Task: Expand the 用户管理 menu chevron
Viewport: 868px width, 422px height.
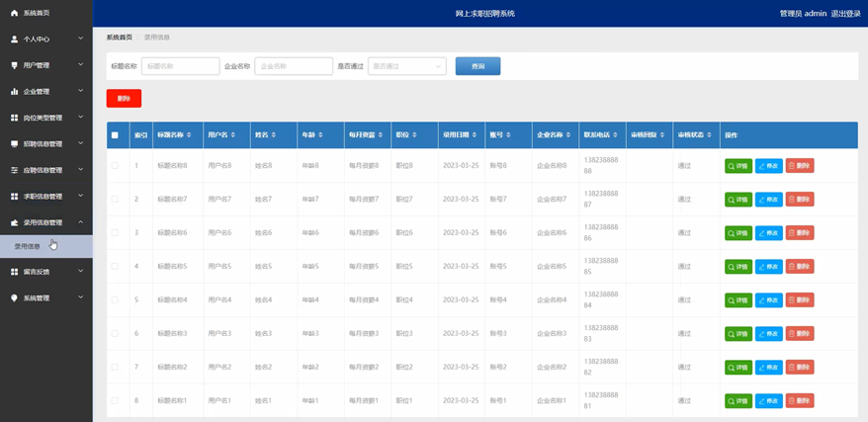Action: tap(81, 64)
